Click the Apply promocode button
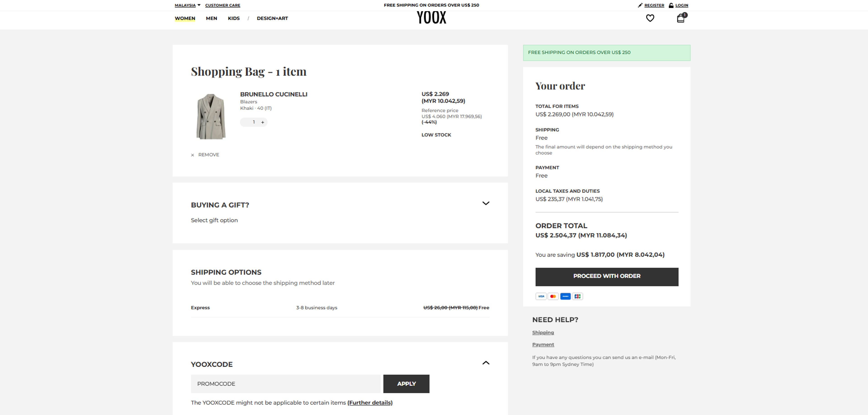868x415 pixels. click(406, 384)
